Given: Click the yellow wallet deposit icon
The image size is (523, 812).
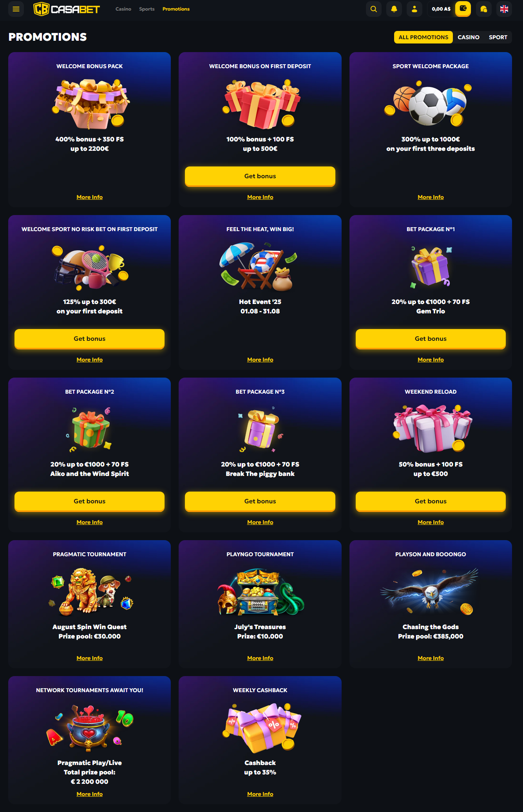Looking at the screenshot, I should [x=463, y=9].
